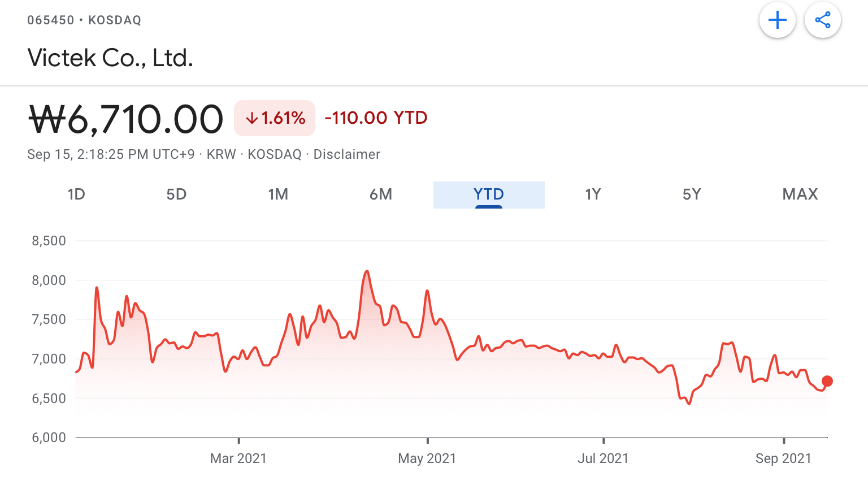Click the Sep 2021 axis label
The image size is (868, 485).
coord(783,458)
